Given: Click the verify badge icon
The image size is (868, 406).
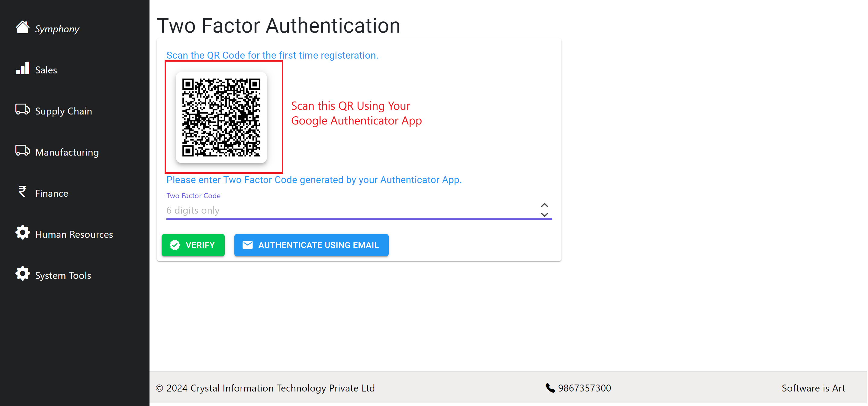Looking at the screenshot, I should click(175, 245).
